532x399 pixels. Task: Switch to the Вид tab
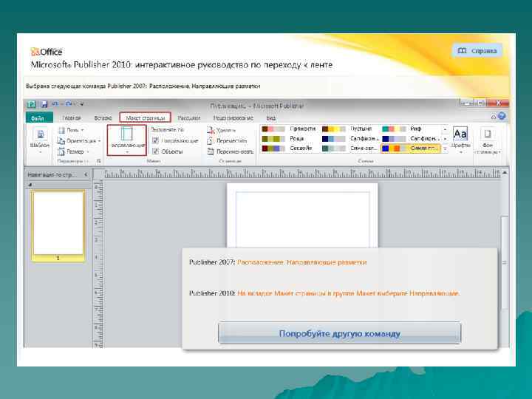tap(270, 118)
